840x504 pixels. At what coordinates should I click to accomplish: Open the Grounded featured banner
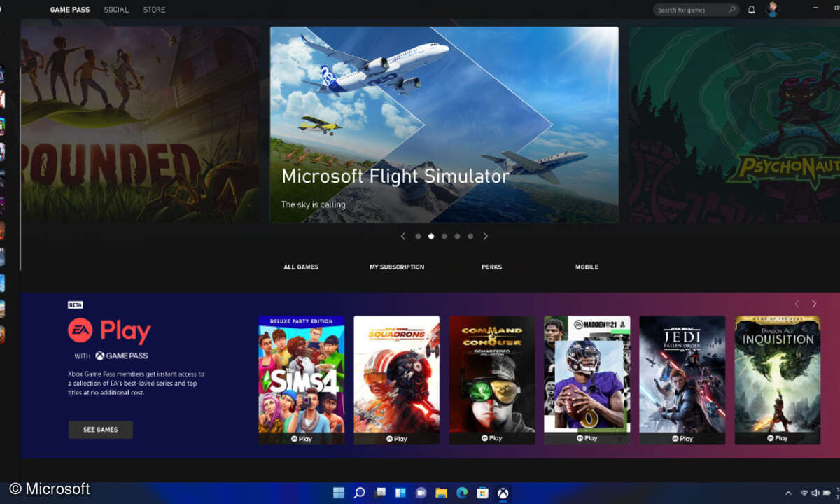(x=140, y=125)
